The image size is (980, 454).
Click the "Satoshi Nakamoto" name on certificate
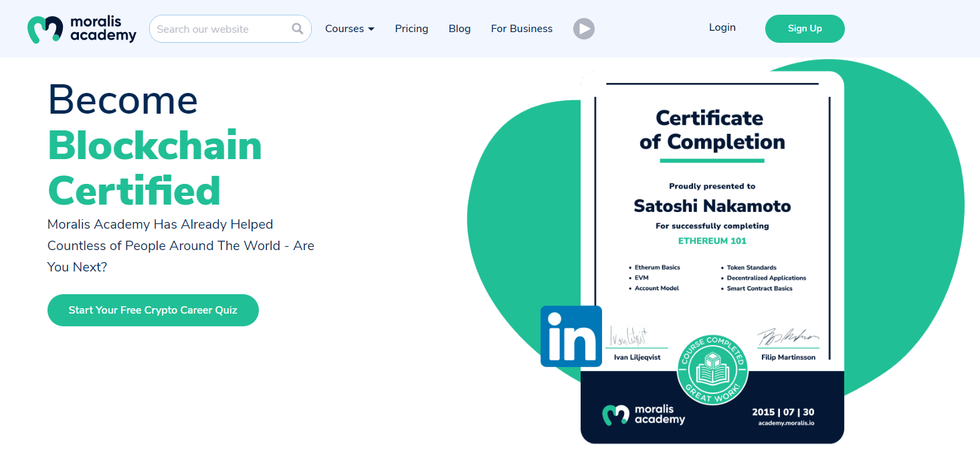point(712,206)
